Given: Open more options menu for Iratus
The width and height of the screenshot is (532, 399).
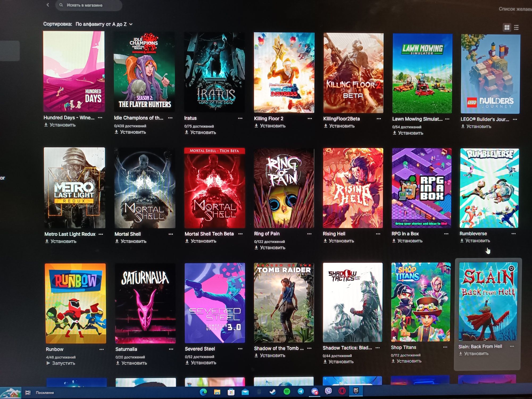Looking at the screenshot, I should (240, 118).
